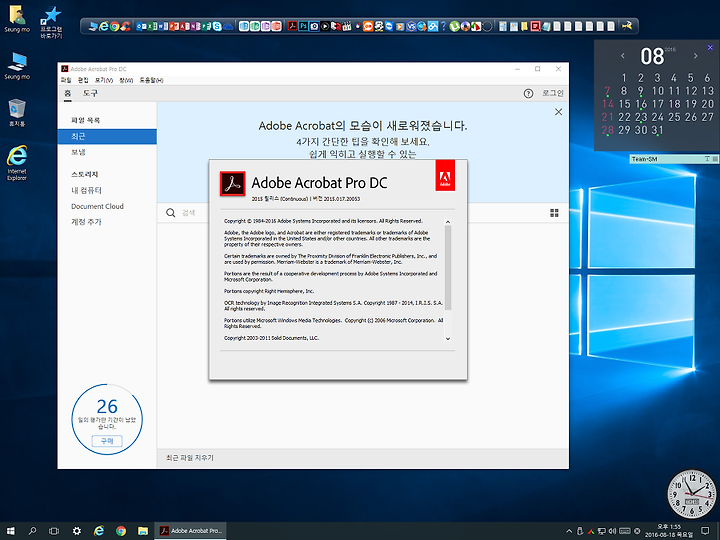Open File Explorer from the taskbar
Screen dimensions: 720x540
point(143,531)
